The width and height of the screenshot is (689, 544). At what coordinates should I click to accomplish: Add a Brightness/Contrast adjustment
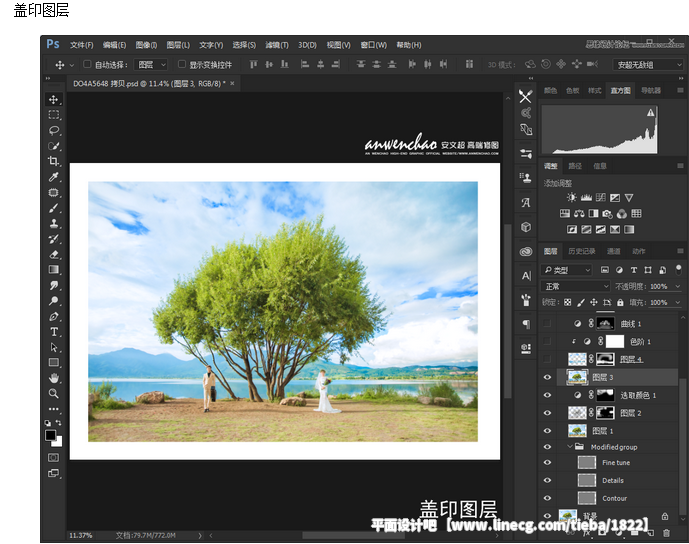(x=571, y=198)
